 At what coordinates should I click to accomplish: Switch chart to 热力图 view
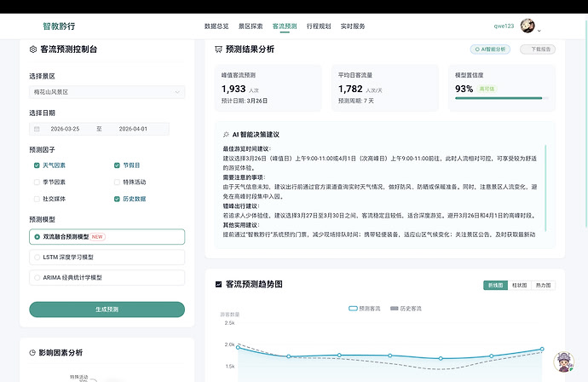pos(544,286)
